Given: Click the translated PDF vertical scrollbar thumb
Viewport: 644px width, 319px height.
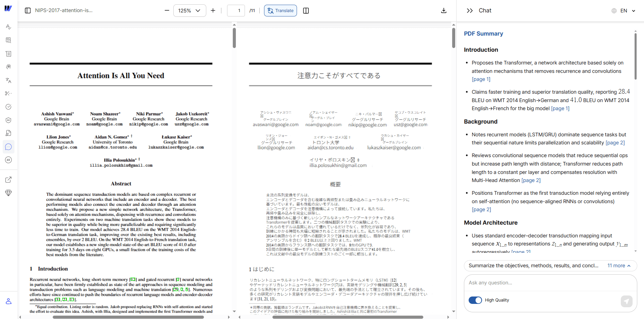Looking at the screenshot, I should pos(454,38).
